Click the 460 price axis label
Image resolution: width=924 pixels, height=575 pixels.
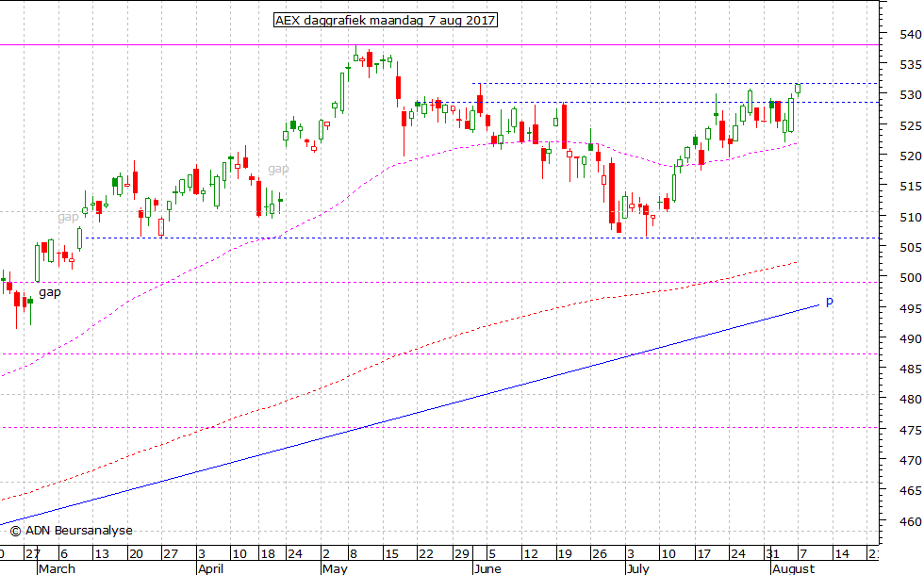coord(911,521)
